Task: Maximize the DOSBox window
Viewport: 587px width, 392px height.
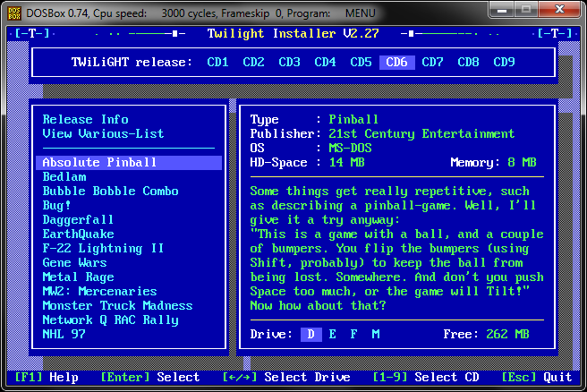Action: tap(526, 10)
